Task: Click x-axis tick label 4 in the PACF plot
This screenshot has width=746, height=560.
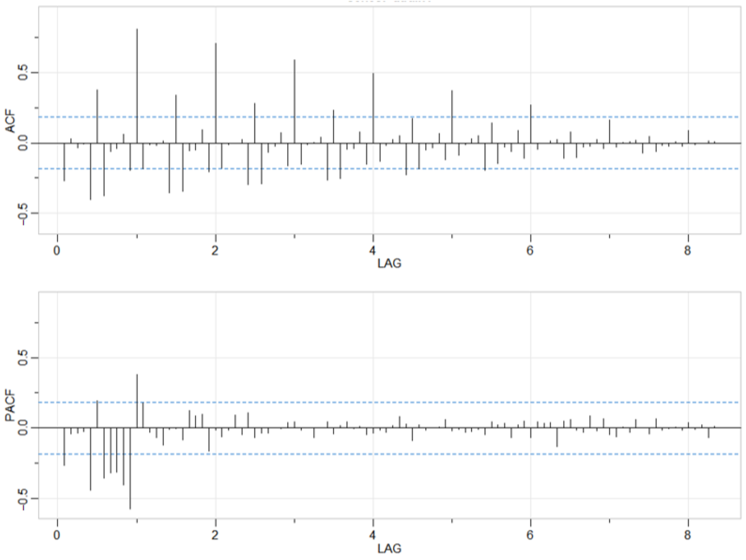Action: pos(372,535)
